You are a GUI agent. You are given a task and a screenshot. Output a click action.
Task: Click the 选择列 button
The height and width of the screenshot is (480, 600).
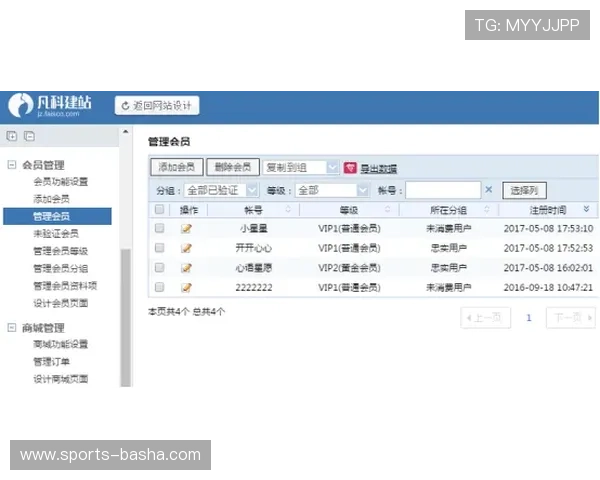click(x=524, y=190)
